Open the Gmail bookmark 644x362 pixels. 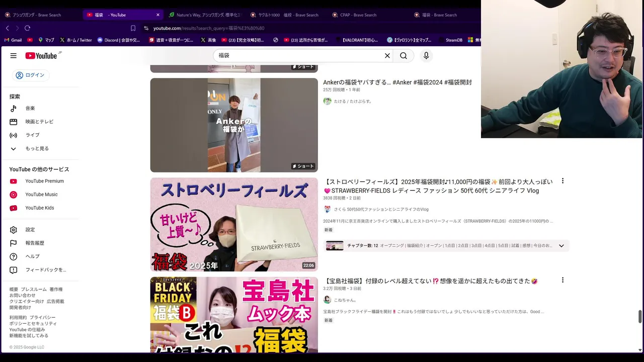pyautogui.click(x=13, y=40)
